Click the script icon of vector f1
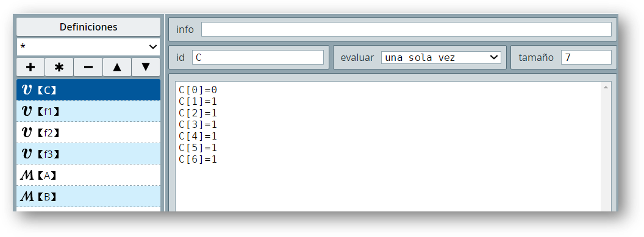Viewport: 644px width, 237px height. pos(27,111)
